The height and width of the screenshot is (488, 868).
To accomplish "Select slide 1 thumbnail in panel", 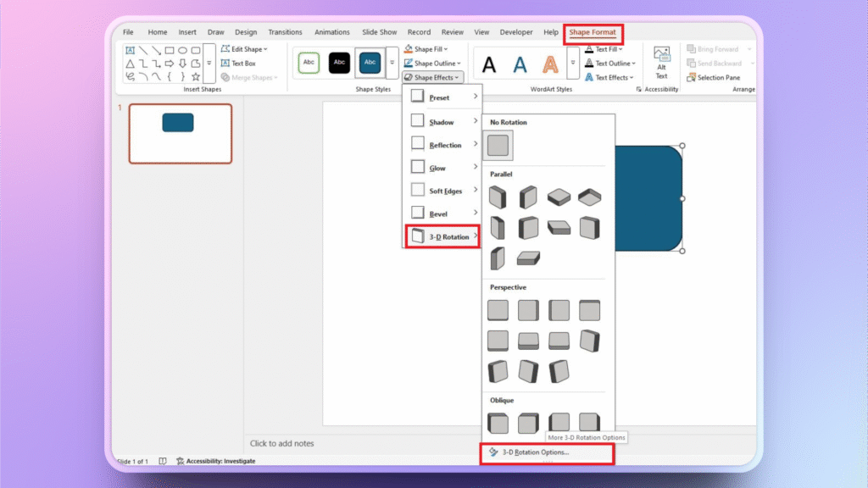I will pos(180,133).
